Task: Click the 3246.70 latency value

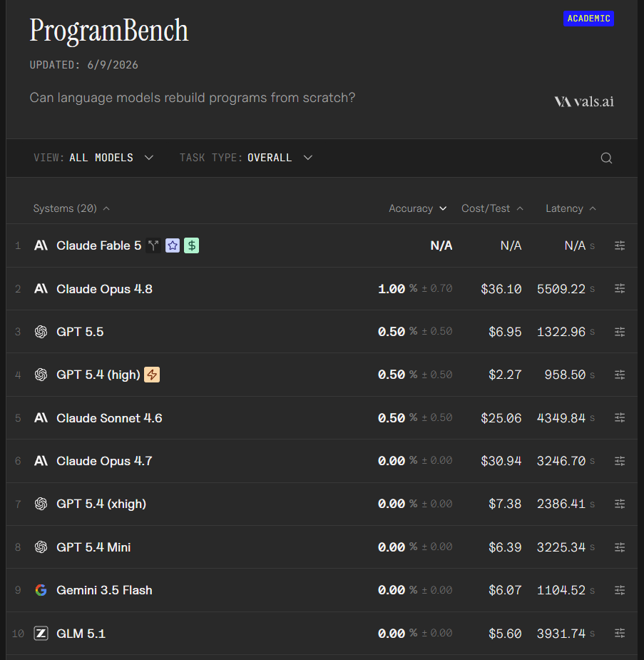Action: coord(561,461)
